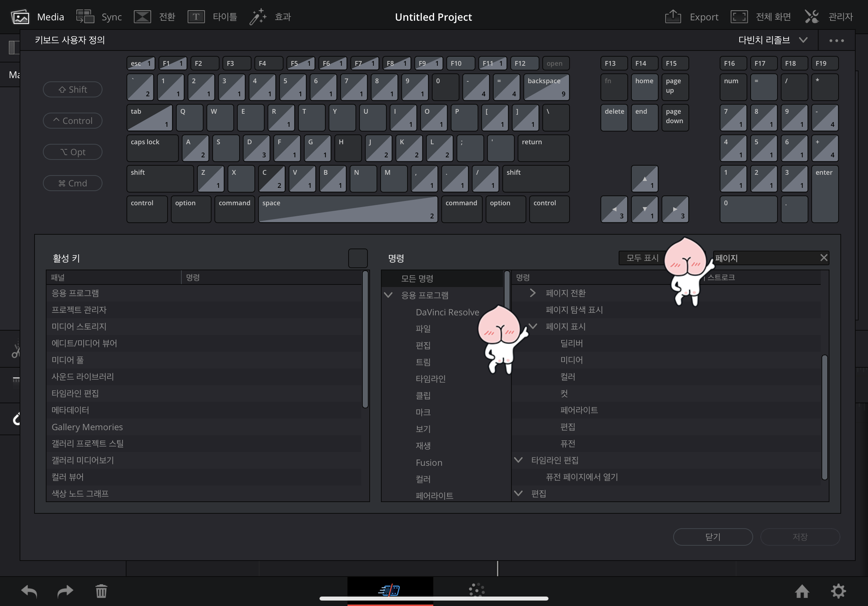This screenshot has width=868, height=606.
Task: Click the 모두 표시 button
Action: click(642, 258)
